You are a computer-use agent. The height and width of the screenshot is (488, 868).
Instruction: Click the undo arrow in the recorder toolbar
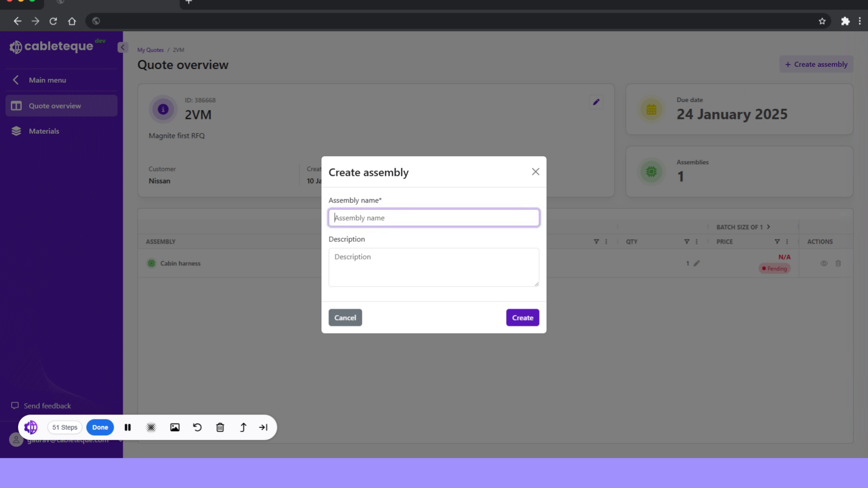pos(197,427)
